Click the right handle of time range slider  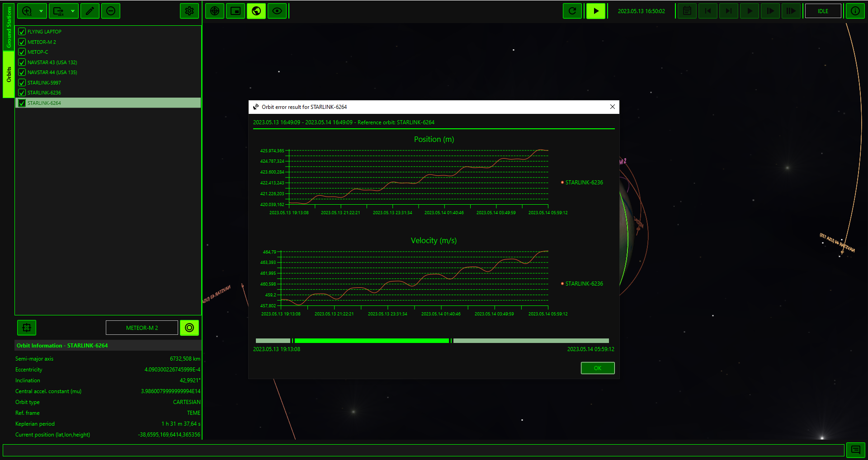(451, 341)
